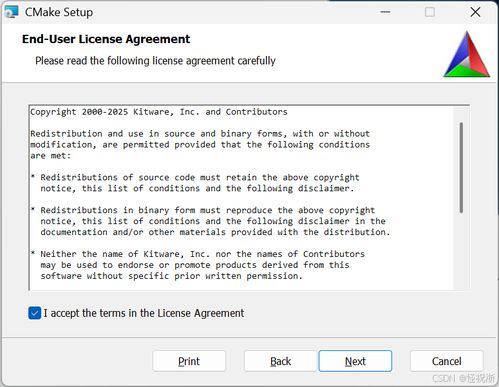This screenshot has width=499, height=387.
Task: Close the CMake Setup window
Action: tap(475, 12)
